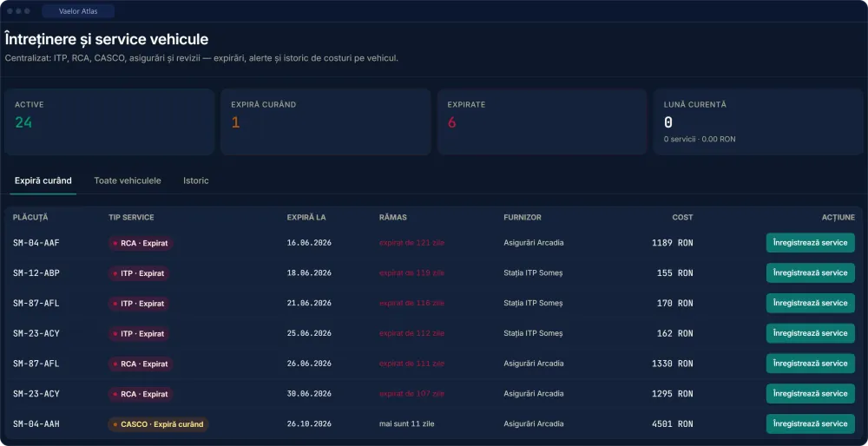This screenshot has height=446, width=868.
Task: Click the expiry date 25.06.2026
Action: [x=309, y=334]
